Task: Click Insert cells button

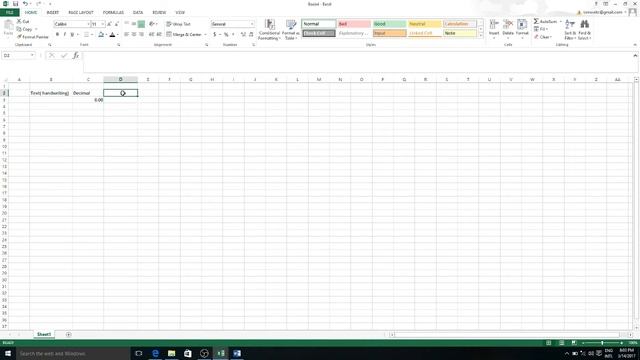Action: 494,29
